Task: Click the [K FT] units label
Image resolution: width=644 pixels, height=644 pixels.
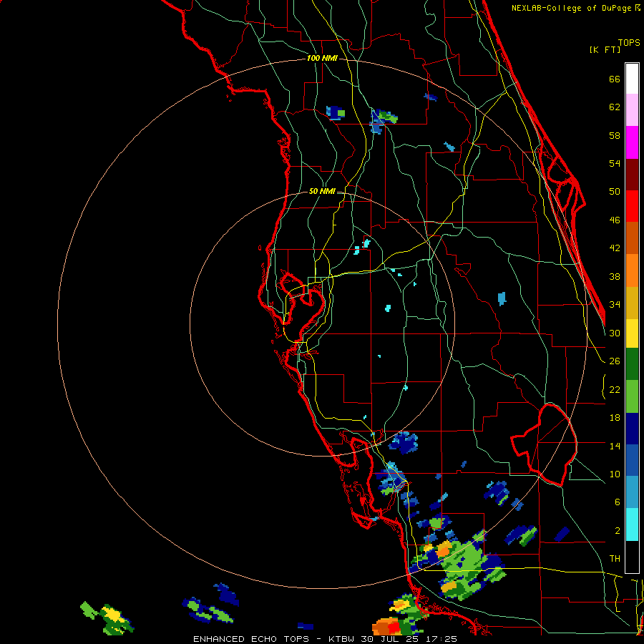Action: 605,49
